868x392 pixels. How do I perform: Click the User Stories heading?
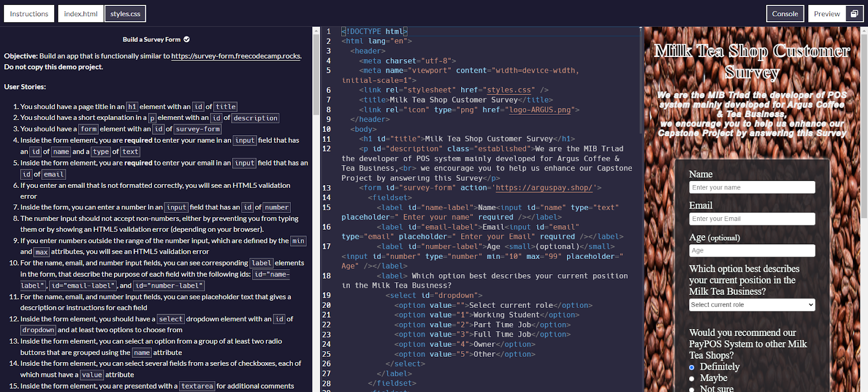pos(25,87)
